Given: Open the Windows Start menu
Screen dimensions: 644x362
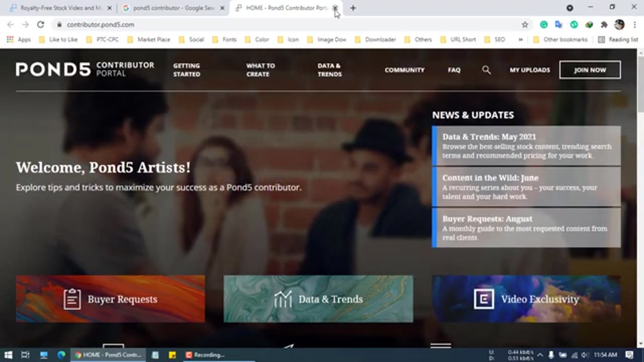Looking at the screenshot, I should [x=8, y=355].
